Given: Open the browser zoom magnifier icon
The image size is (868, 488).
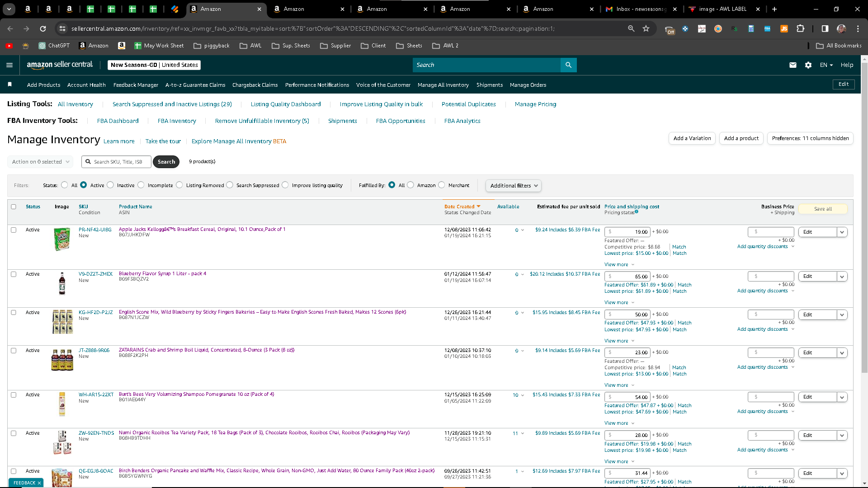Looking at the screenshot, I should (x=631, y=28).
